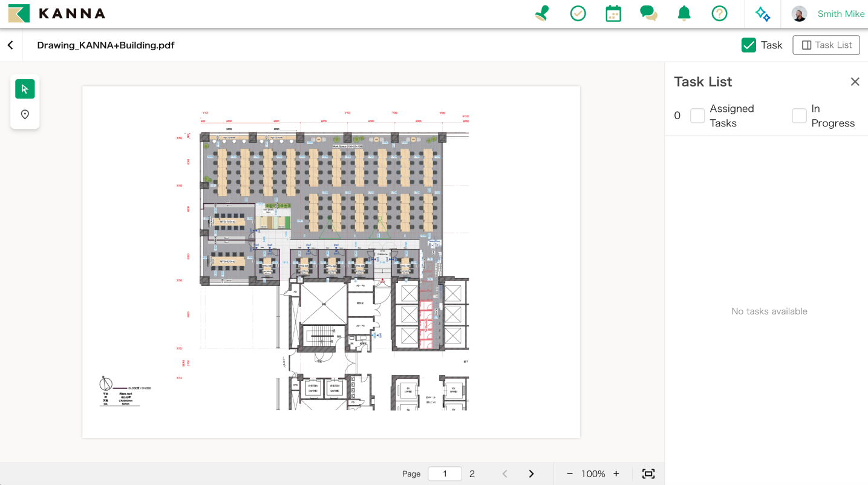Click the blue sparkle AI icon
The width and height of the screenshot is (868, 485).
coord(763,13)
